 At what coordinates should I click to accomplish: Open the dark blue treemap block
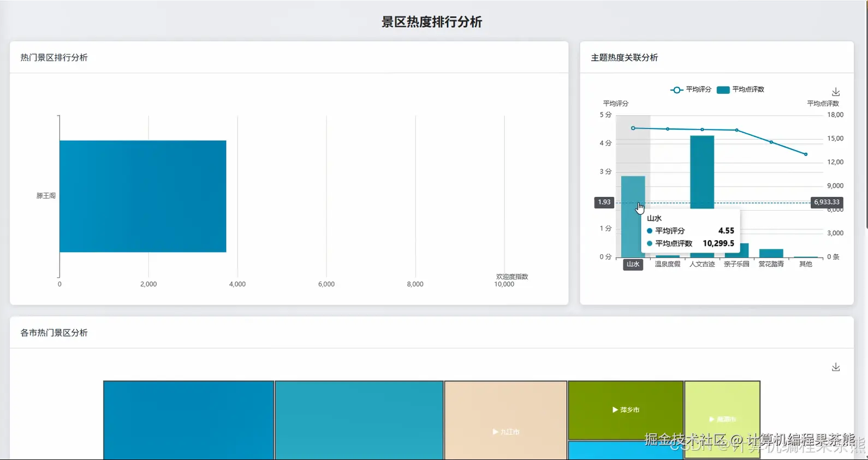tap(188, 420)
